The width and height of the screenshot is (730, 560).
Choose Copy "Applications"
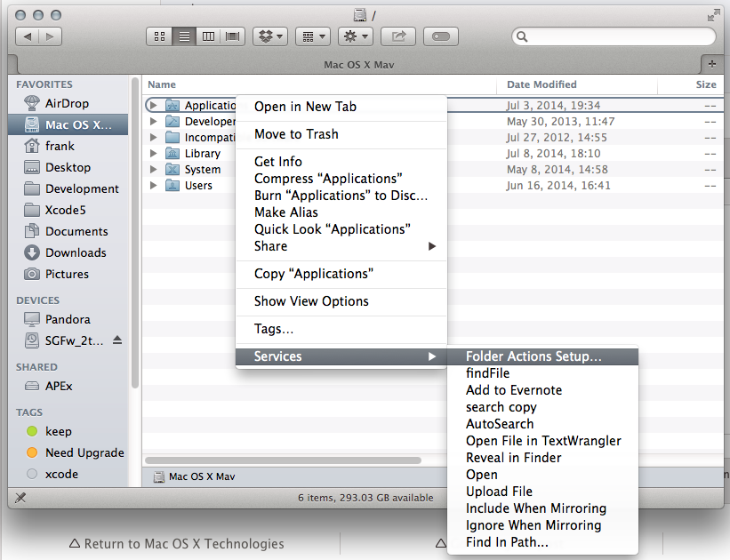click(x=341, y=274)
